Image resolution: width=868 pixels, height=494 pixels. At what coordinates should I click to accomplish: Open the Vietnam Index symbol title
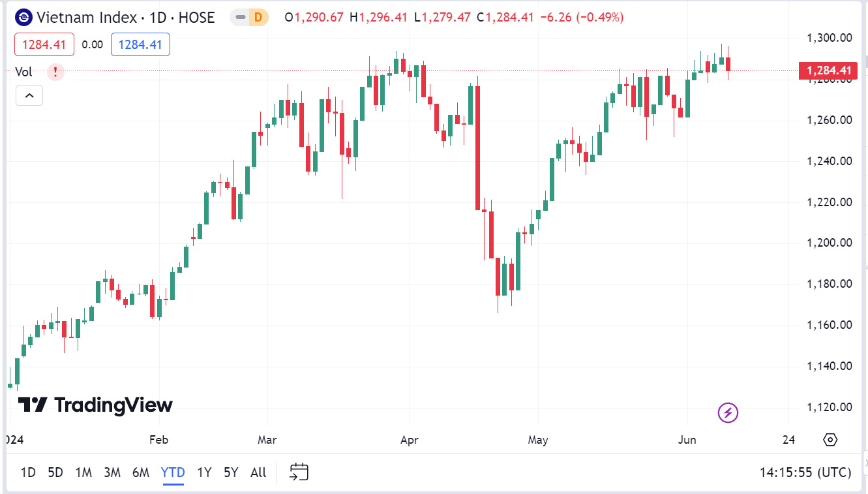(x=125, y=18)
